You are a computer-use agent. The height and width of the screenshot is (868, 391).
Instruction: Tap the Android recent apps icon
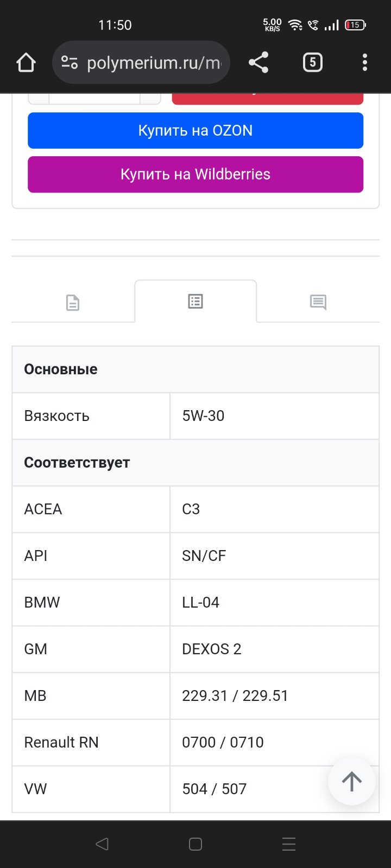(x=289, y=844)
